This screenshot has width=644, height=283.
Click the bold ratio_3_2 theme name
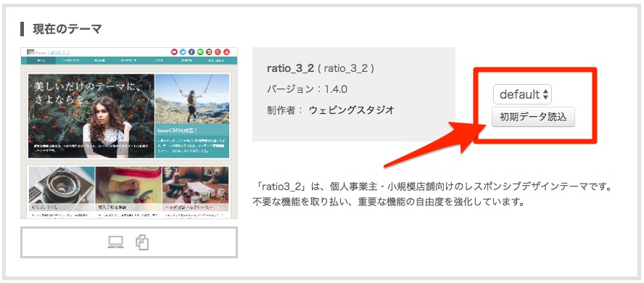coord(289,69)
